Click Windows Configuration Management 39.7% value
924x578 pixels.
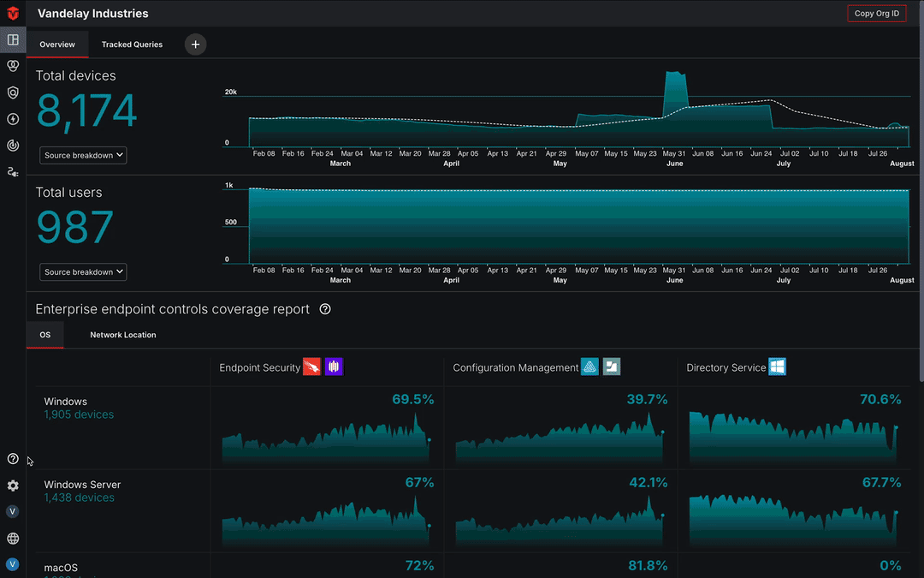point(647,399)
